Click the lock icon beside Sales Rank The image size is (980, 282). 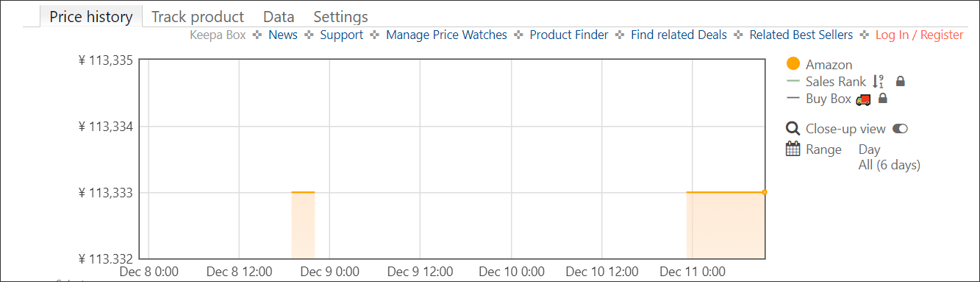coord(900,82)
